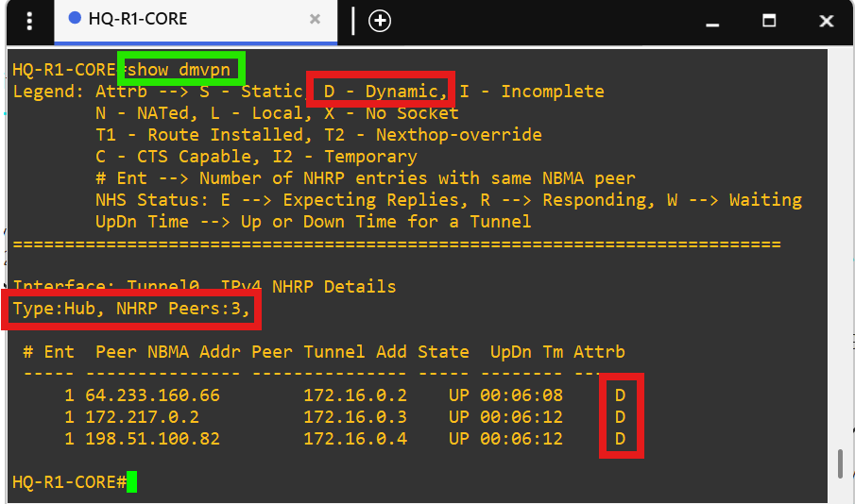Maximize the terminal window
The height and width of the screenshot is (504, 855).
(x=769, y=21)
